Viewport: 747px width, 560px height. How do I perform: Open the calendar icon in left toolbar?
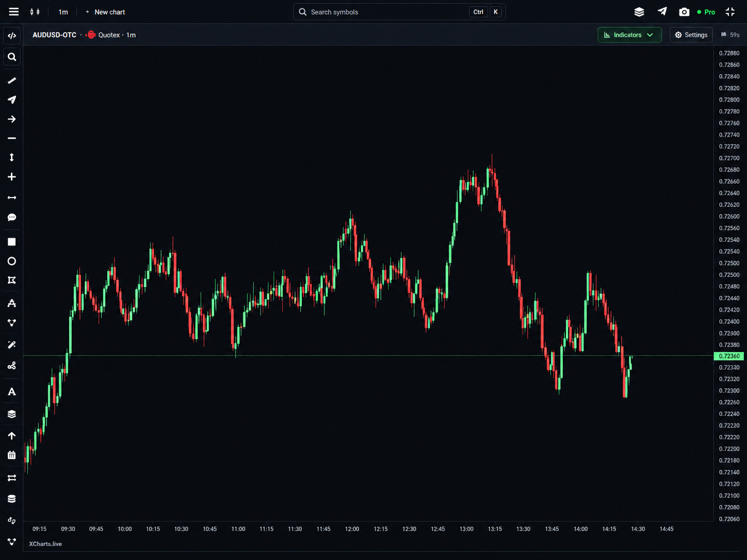[x=12, y=455]
